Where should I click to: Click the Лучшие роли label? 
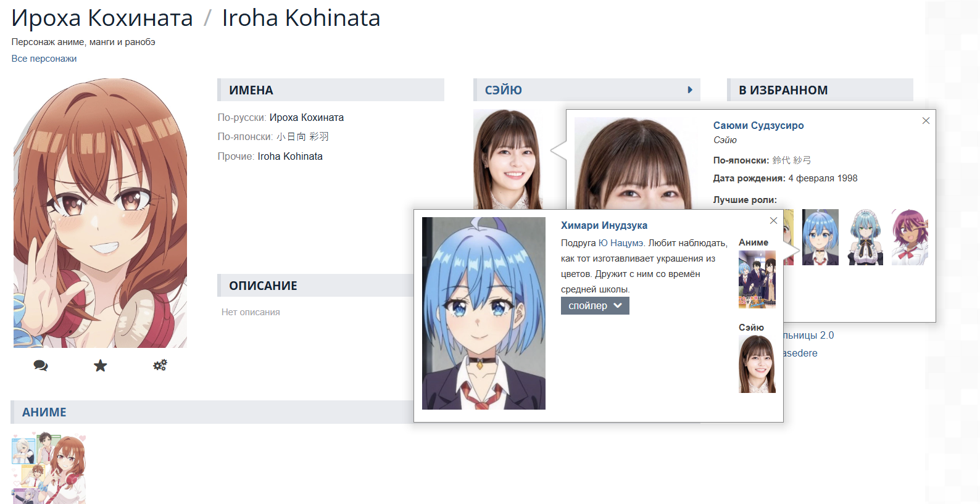[x=745, y=200]
